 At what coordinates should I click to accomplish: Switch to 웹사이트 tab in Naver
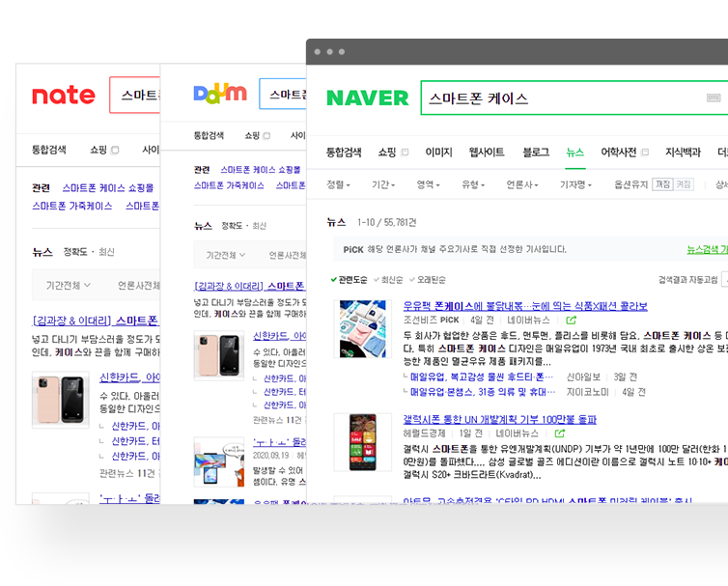487,153
